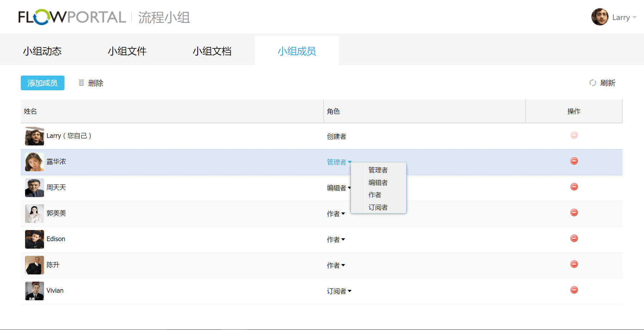Click the remove icon in Vivian's row

point(574,290)
